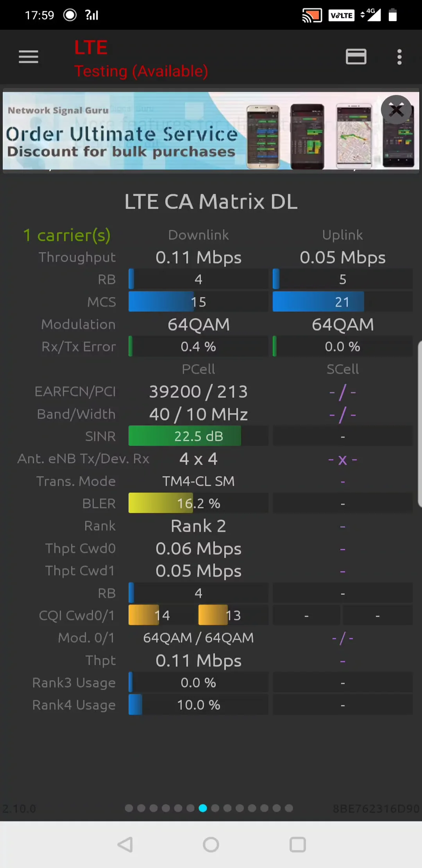Open the recent apps square button
The height and width of the screenshot is (868, 422).
point(297,845)
